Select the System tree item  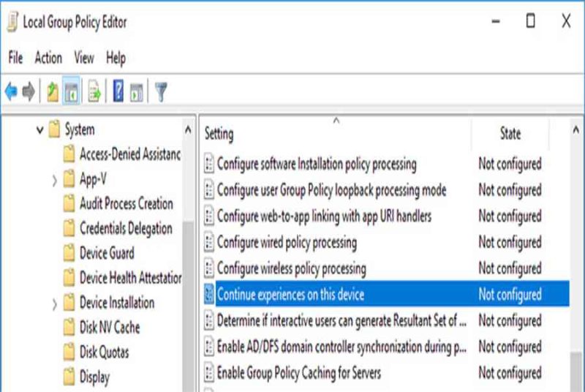[80, 129]
